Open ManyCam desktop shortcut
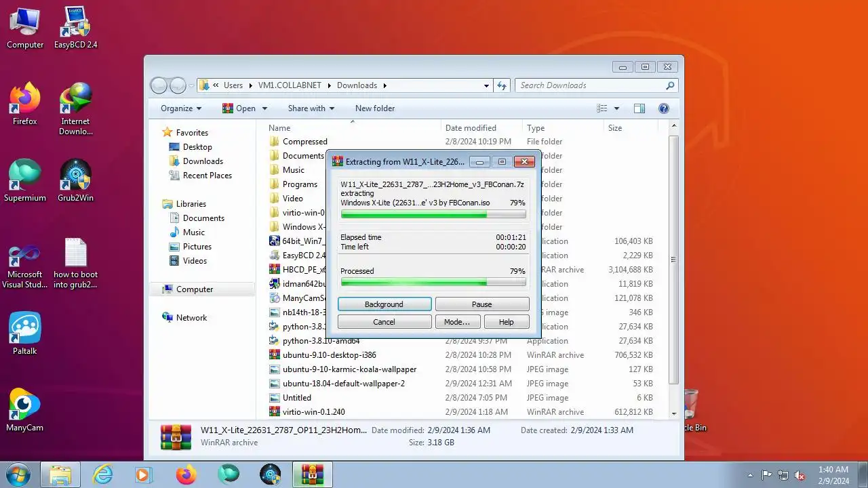Viewport: 868px width, 488px height. (25, 411)
